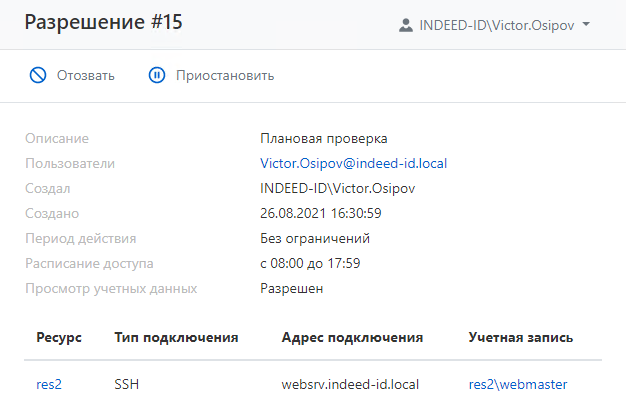Open the res2\webmaster account link
Screen dimensions: 626x416
click(x=518, y=384)
